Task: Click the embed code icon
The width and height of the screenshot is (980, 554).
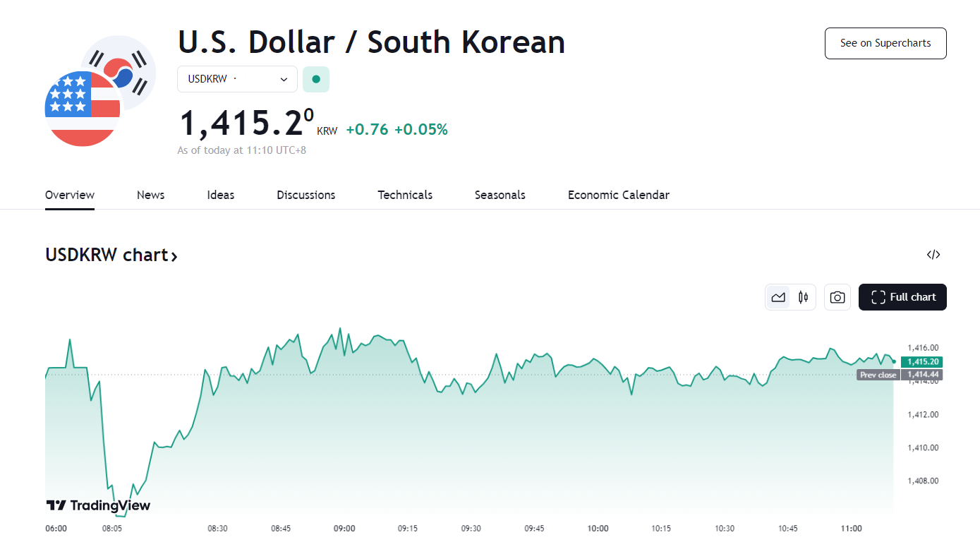Action: [x=933, y=255]
